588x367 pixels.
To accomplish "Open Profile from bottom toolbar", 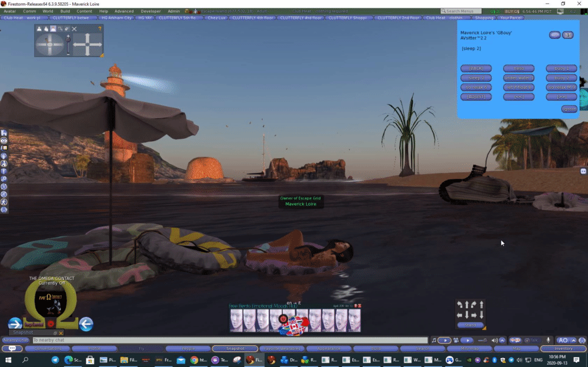I will (x=94, y=349).
